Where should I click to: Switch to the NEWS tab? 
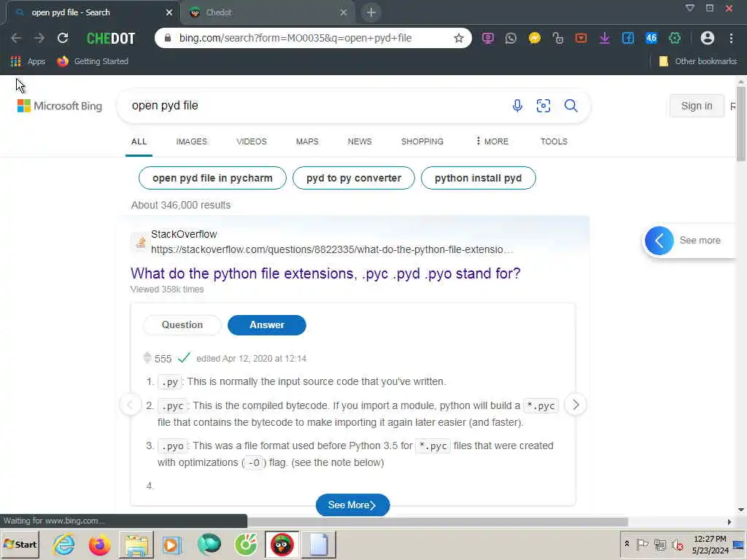coord(360,141)
